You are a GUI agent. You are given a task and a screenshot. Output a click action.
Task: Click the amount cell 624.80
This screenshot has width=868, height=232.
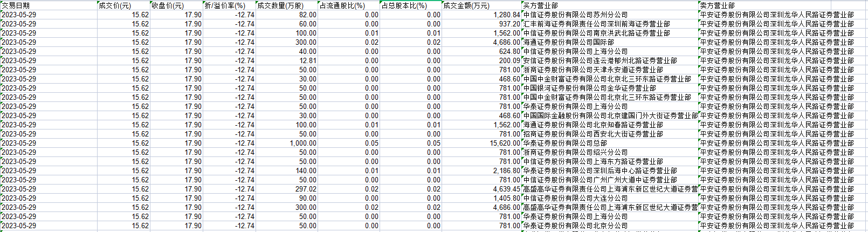click(481, 52)
